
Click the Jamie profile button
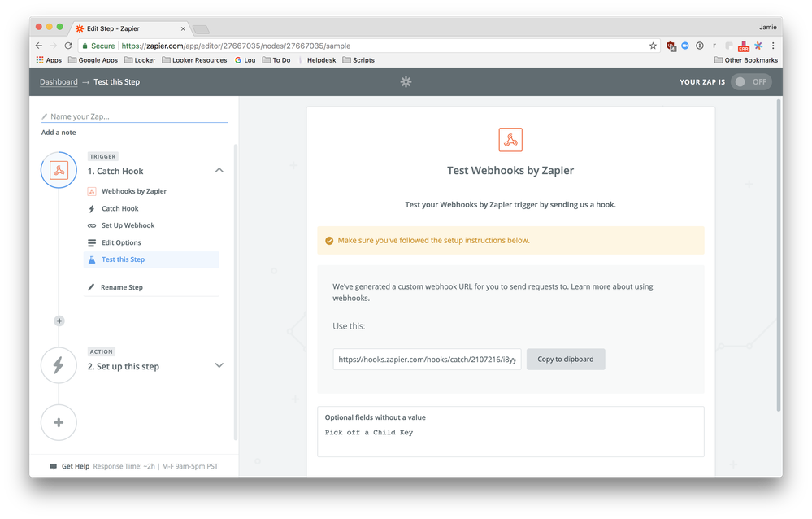click(x=767, y=28)
